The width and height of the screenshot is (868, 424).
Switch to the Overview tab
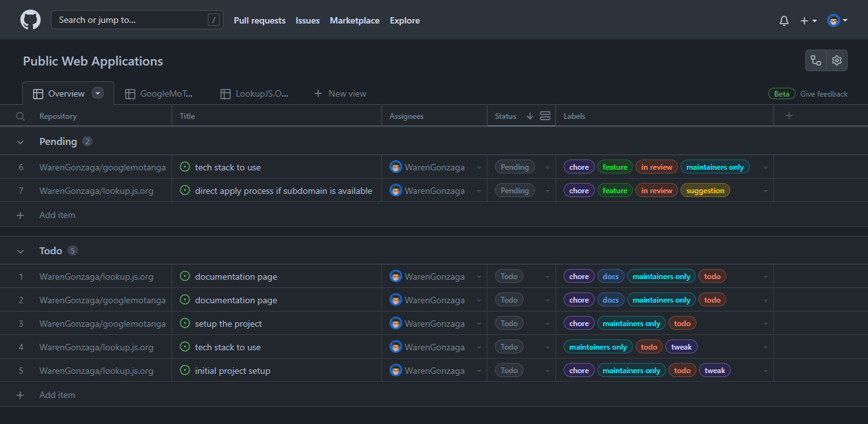click(67, 93)
